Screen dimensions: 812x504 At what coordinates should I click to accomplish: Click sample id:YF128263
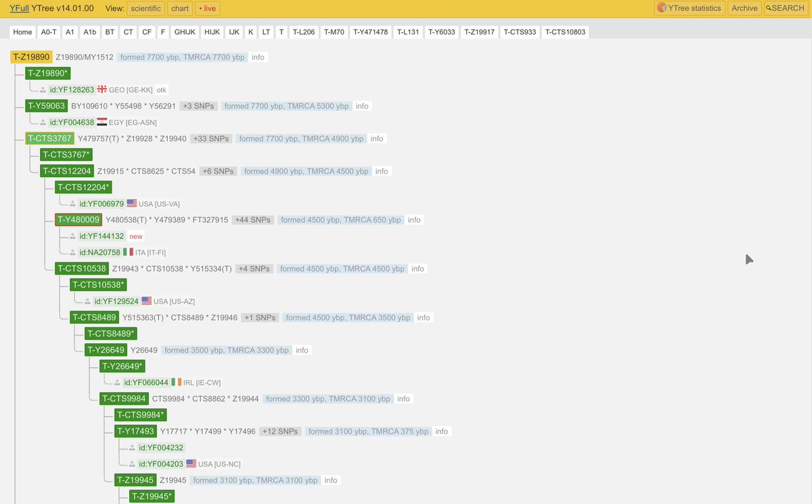(72, 89)
